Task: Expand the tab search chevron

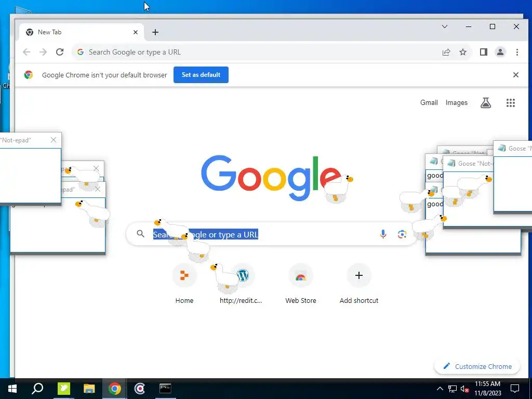Action: pyautogui.click(x=445, y=26)
